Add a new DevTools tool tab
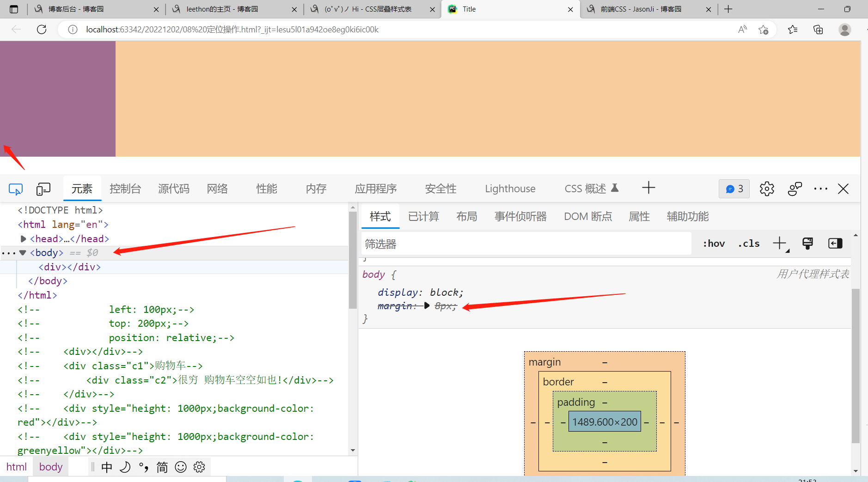This screenshot has height=482, width=868. 648,188
